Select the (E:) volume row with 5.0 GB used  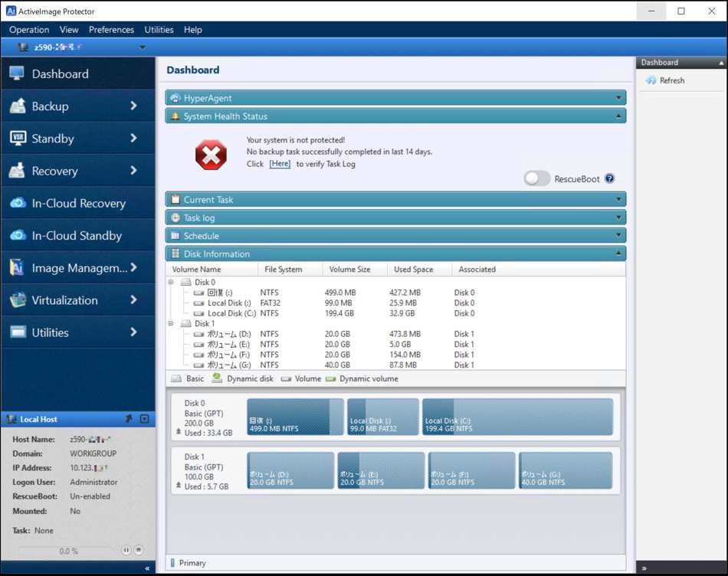click(395, 345)
